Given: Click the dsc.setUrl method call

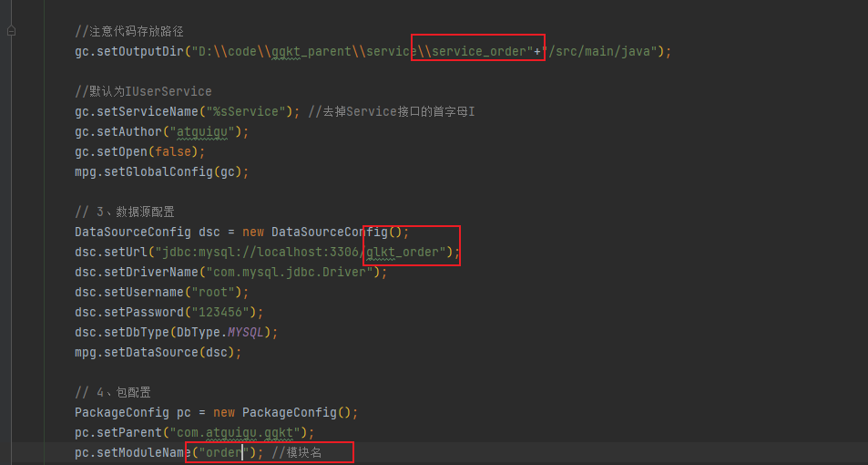Looking at the screenshot, I should pos(111,253).
